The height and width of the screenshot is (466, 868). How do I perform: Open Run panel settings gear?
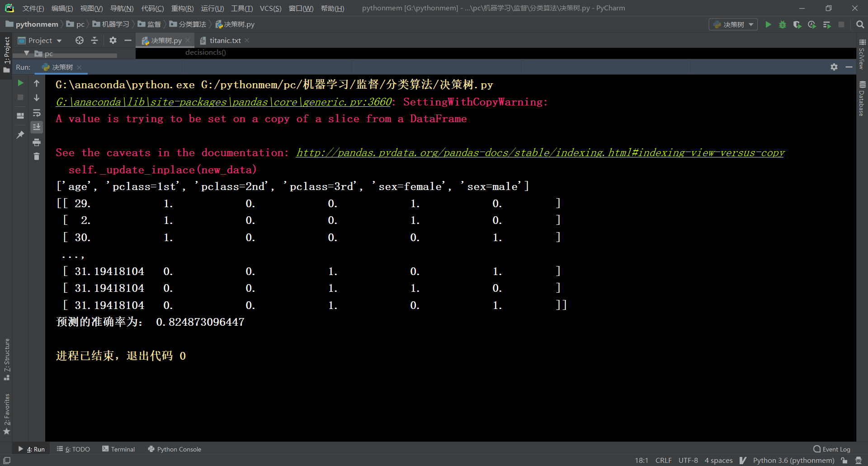tap(834, 67)
